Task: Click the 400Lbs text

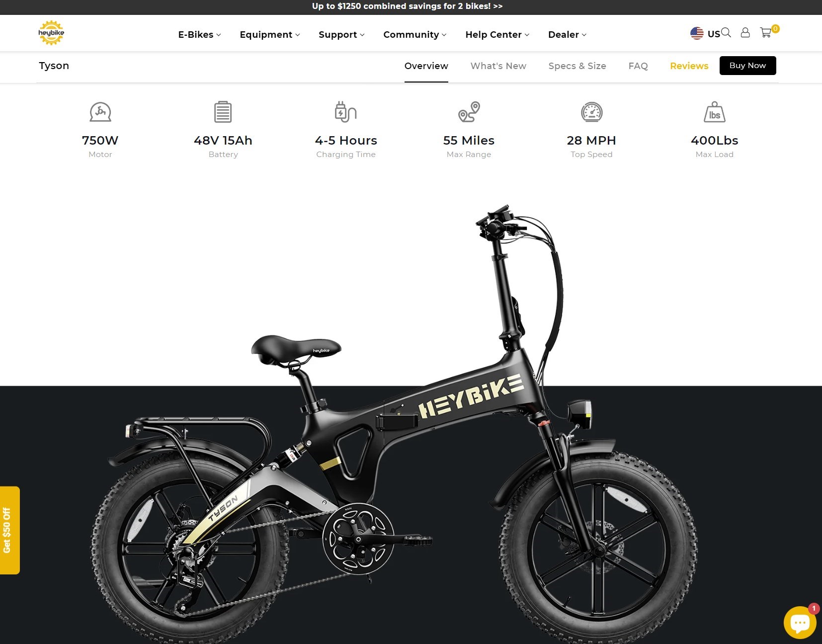Action: coord(715,141)
